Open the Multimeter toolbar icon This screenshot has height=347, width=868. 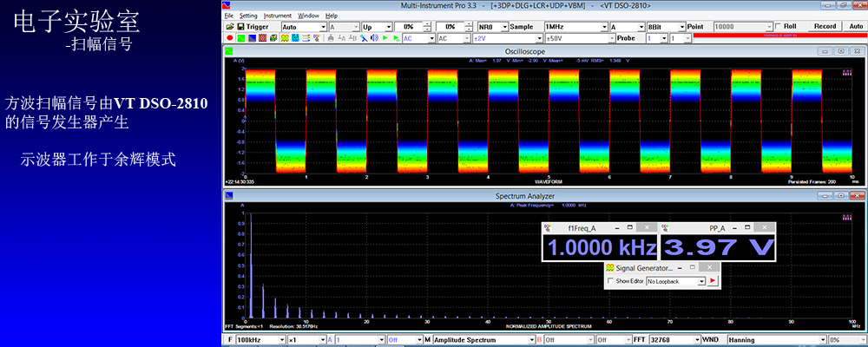pyautogui.click(x=262, y=38)
